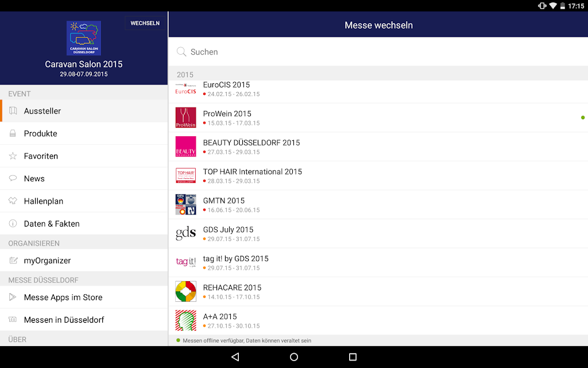Image resolution: width=588 pixels, height=368 pixels.
Task: Choose GDS July 2015
Action: click(378, 233)
